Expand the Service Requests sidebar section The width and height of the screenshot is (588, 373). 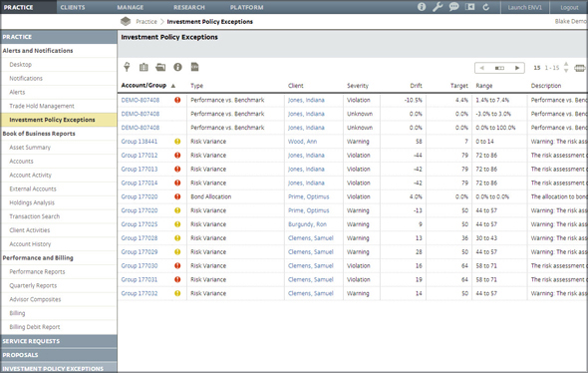(x=59, y=341)
